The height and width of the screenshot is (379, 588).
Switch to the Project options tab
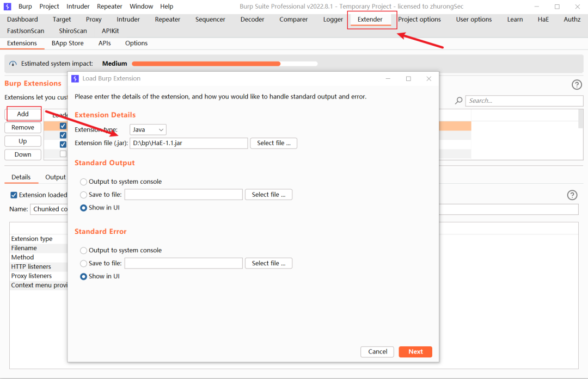pyautogui.click(x=419, y=20)
